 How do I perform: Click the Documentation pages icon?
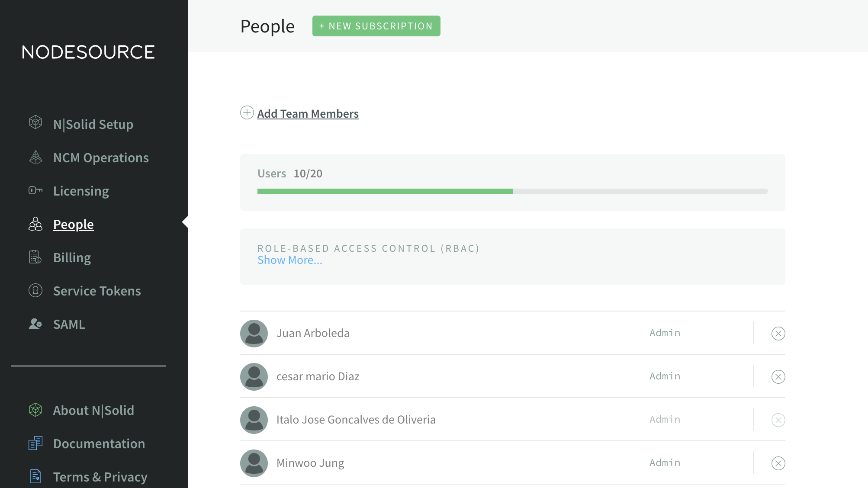[35, 443]
